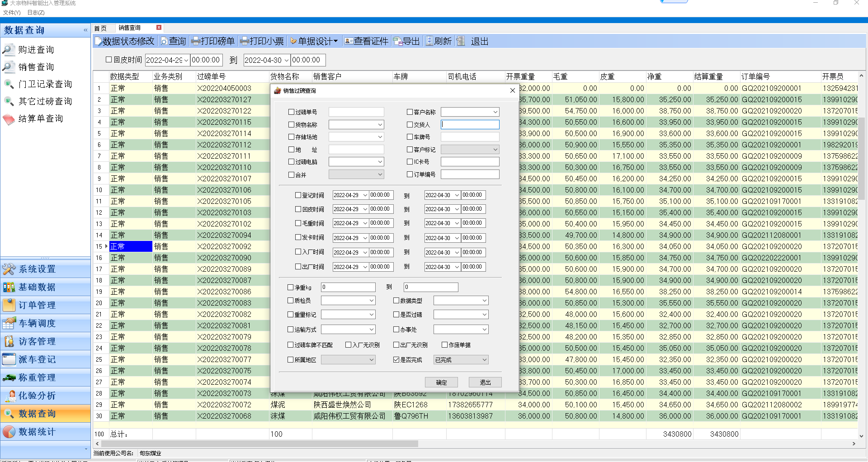This screenshot has height=462, width=868.
Task: Switch to the 首页 tab
Action: click(100, 28)
